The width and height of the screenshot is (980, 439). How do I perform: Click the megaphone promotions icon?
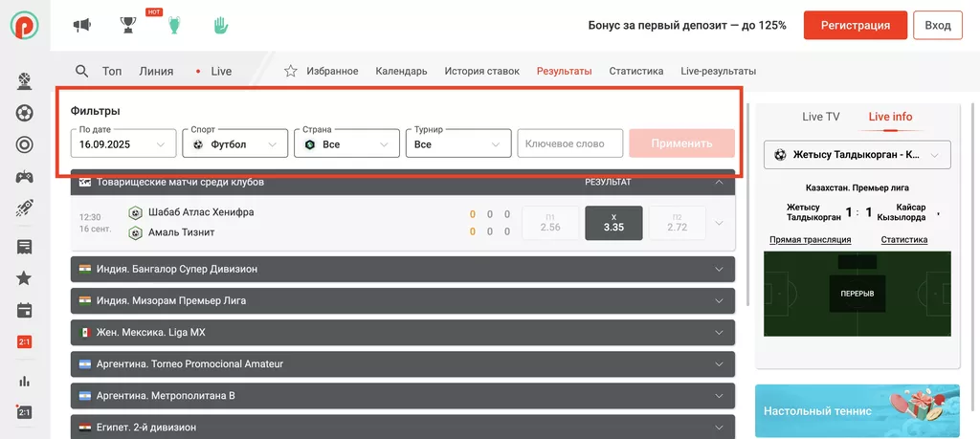pyautogui.click(x=82, y=25)
